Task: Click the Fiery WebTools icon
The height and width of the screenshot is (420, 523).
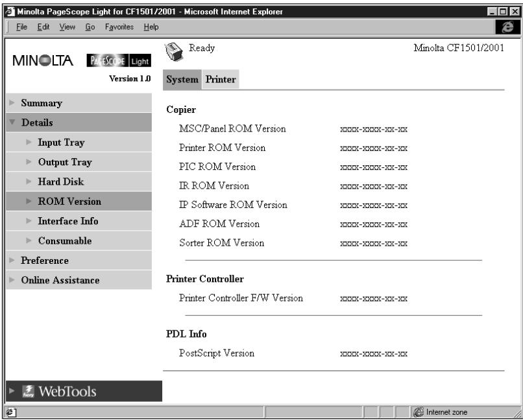Action: pyautogui.click(x=29, y=391)
